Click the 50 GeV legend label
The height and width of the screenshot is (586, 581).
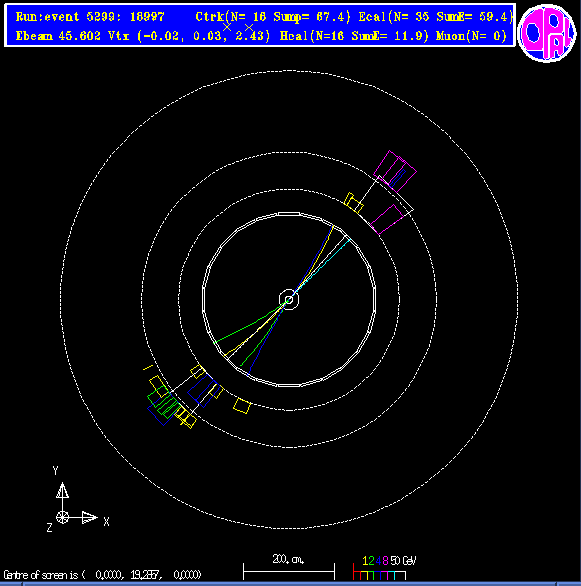[403, 561]
